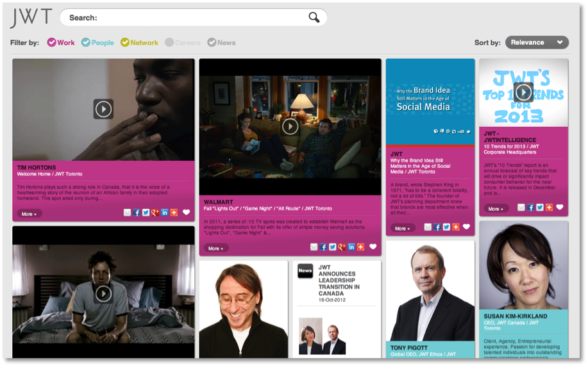588x367 pixels.
Task: Open the Relevance sort dropdown
Action: [537, 42]
